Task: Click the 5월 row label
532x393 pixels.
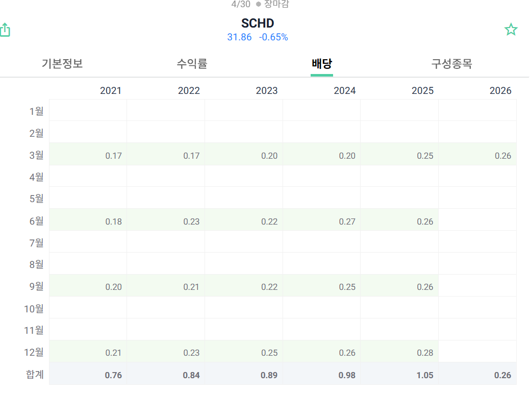Action: (x=36, y=199)
